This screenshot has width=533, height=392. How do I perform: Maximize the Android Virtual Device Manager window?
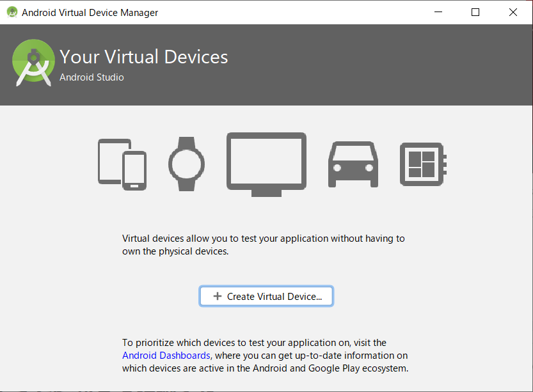click(475, 12)
